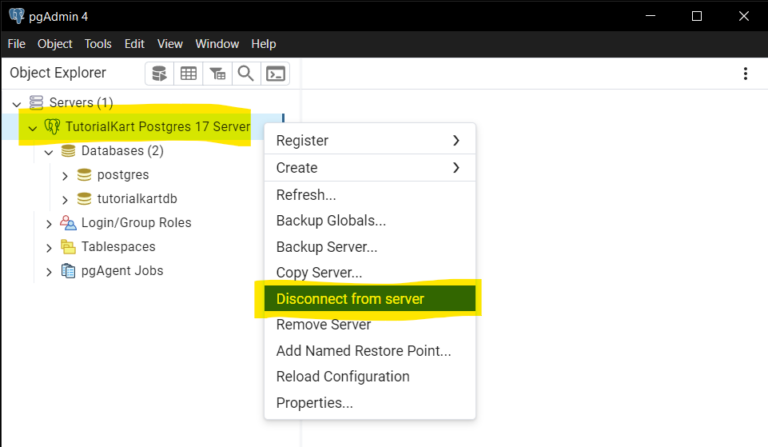Image resolution: width=768 pixels, height=447 pixels.
Task: Expand the Login/Group Roles node
Action: click(49, 223)
